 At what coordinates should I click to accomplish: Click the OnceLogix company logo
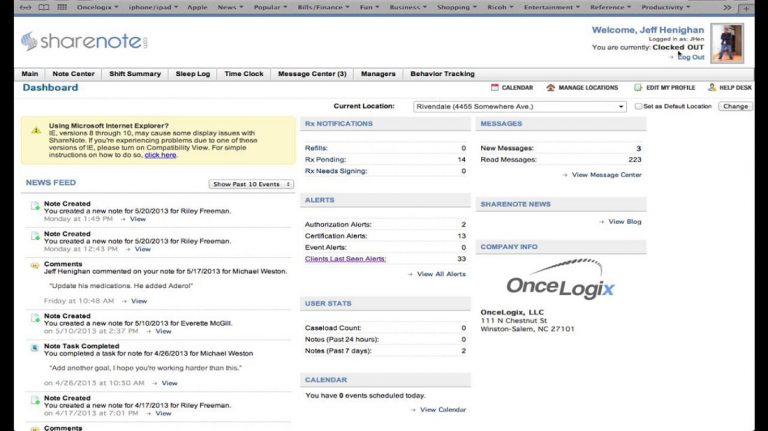click(x=560, y=281)
